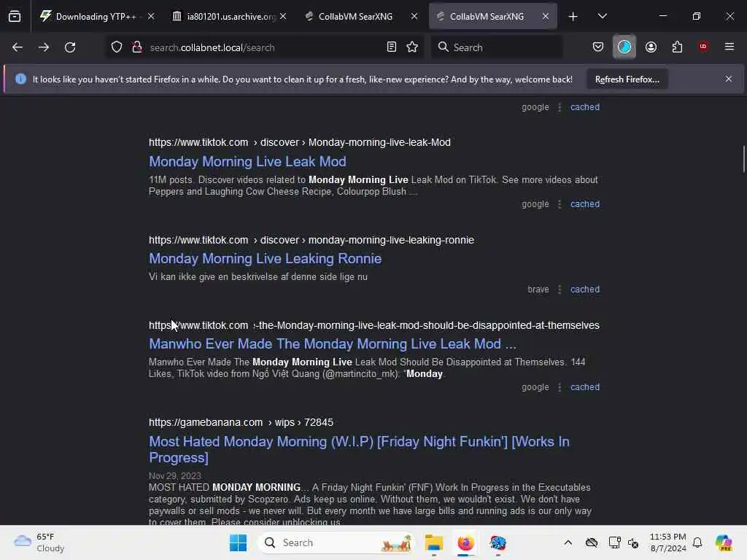Bookmark this page with star icon
747x560 pixels.
tap(412, 47)
